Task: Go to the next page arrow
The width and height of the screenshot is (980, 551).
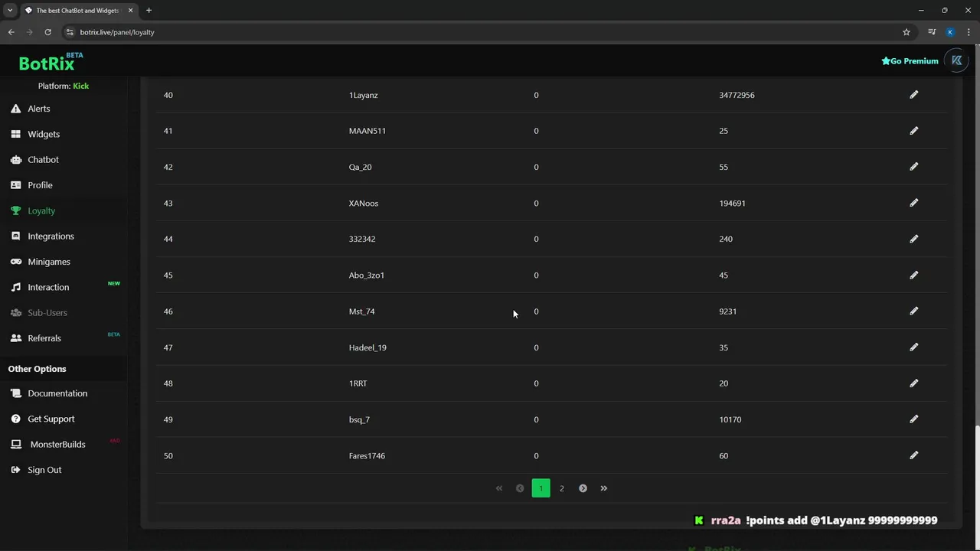Action: click(x=583, y=488)
